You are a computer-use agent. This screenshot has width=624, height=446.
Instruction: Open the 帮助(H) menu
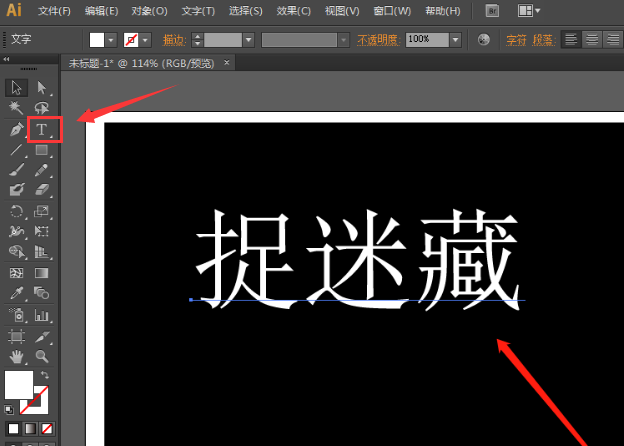point(443,11)
